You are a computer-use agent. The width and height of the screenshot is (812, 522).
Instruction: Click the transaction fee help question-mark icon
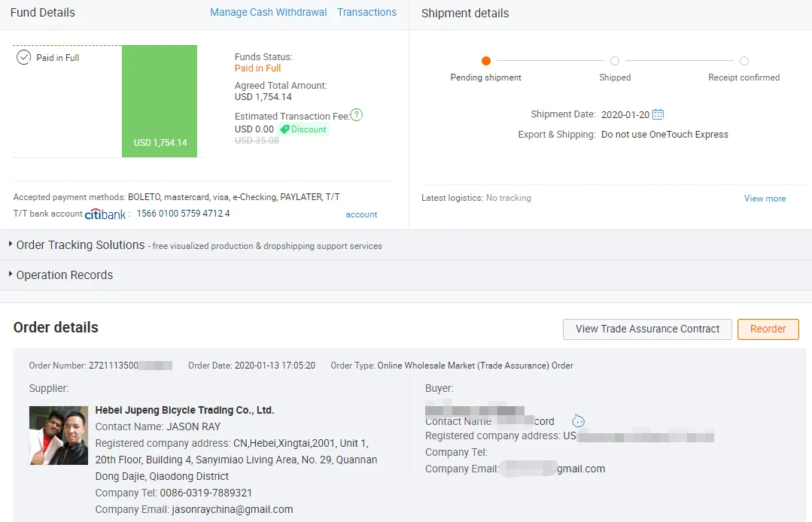coord(357,115)
